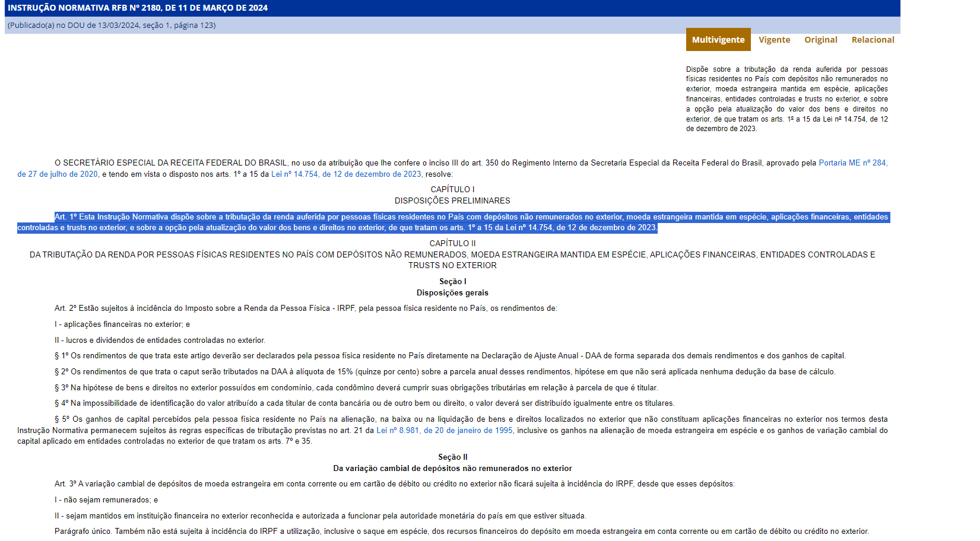Click the Seção II heading
The image size is (980, 541).
click(x=452, y=457)
